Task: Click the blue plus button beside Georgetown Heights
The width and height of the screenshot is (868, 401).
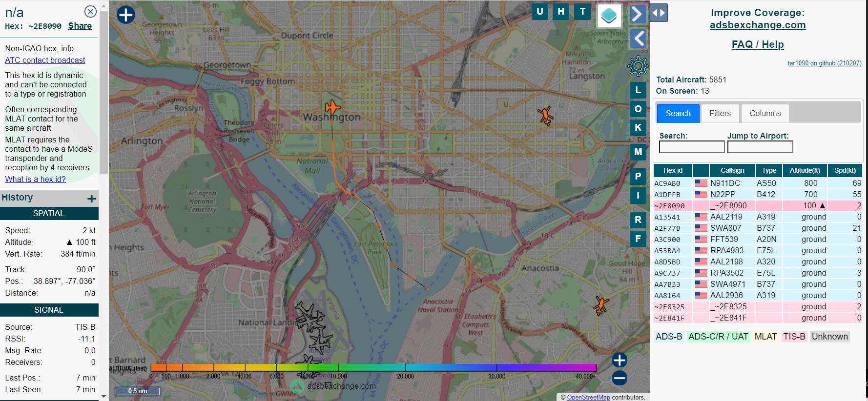Action: click(125, 15)
